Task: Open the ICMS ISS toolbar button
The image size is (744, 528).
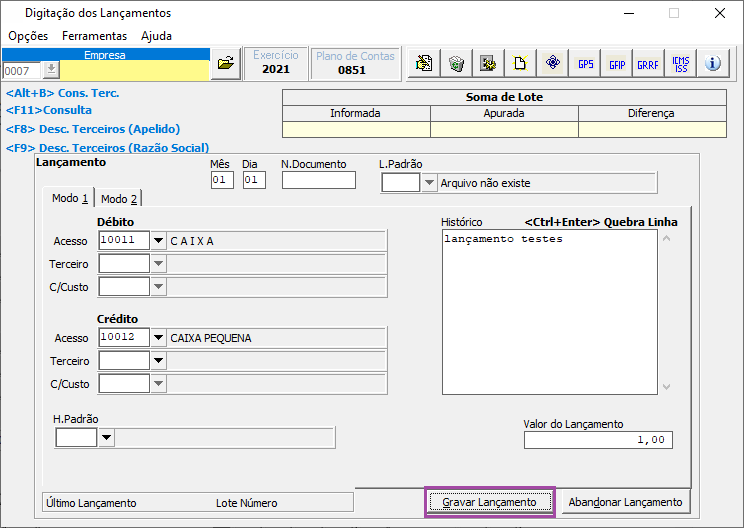Action: 680,63
